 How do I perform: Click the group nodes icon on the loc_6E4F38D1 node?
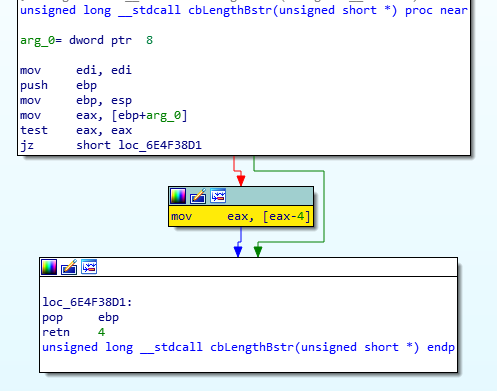(89, 267)
